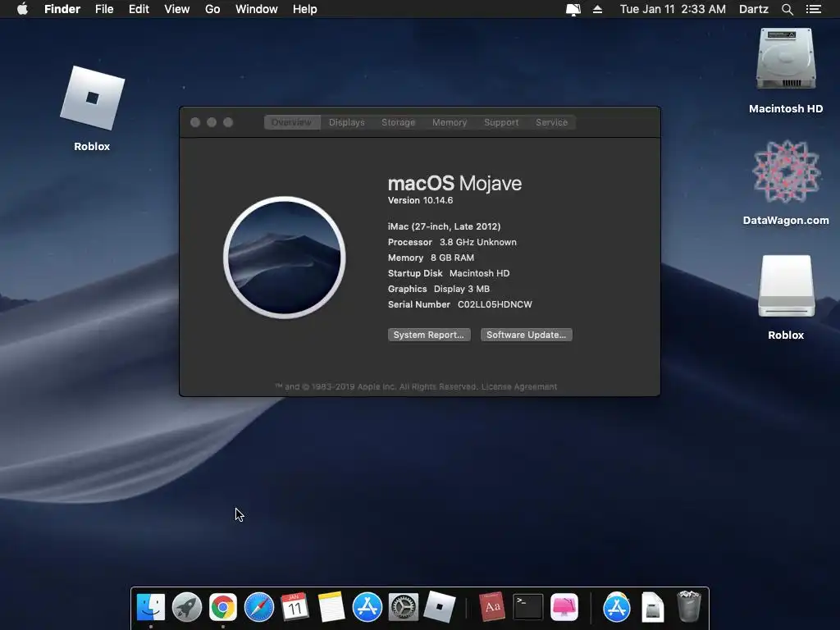The height and width of the screenshot is (630, 840).
Task: Click the Memory 8 GB RAM line
Action: tap(431, 258)
